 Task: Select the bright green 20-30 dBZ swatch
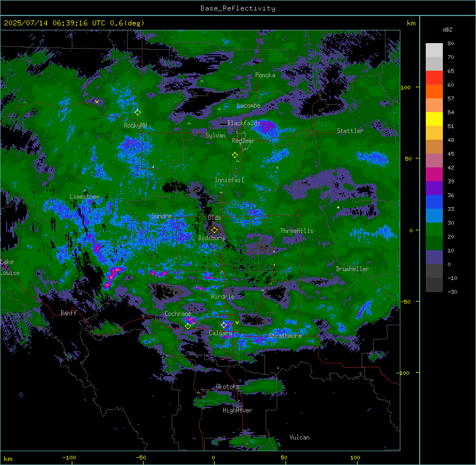[434, 230]
